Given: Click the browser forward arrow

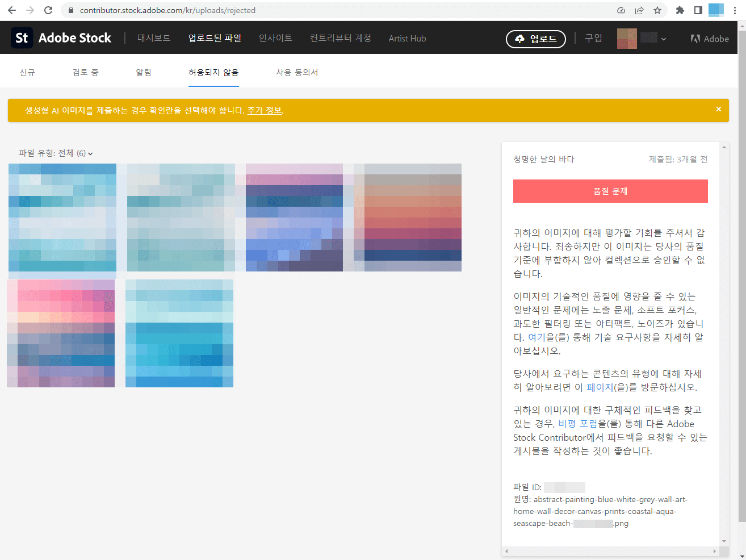Looking at the screenshot, I should point(30,10).
